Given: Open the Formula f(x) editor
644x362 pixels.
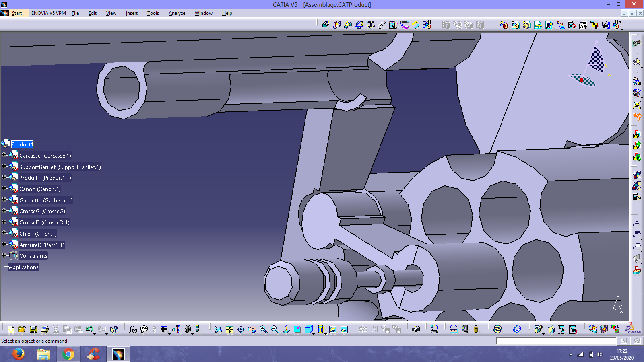Looking at the screenshot, I should click(132, 329).
